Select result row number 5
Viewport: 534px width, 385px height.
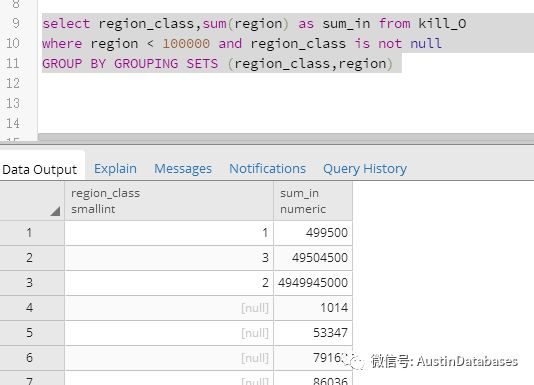pos(32,333)
